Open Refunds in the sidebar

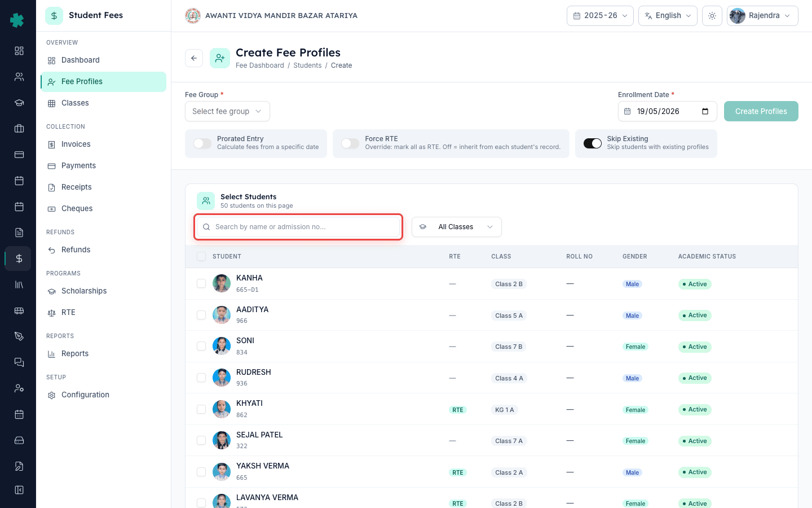tap(103, 250)
